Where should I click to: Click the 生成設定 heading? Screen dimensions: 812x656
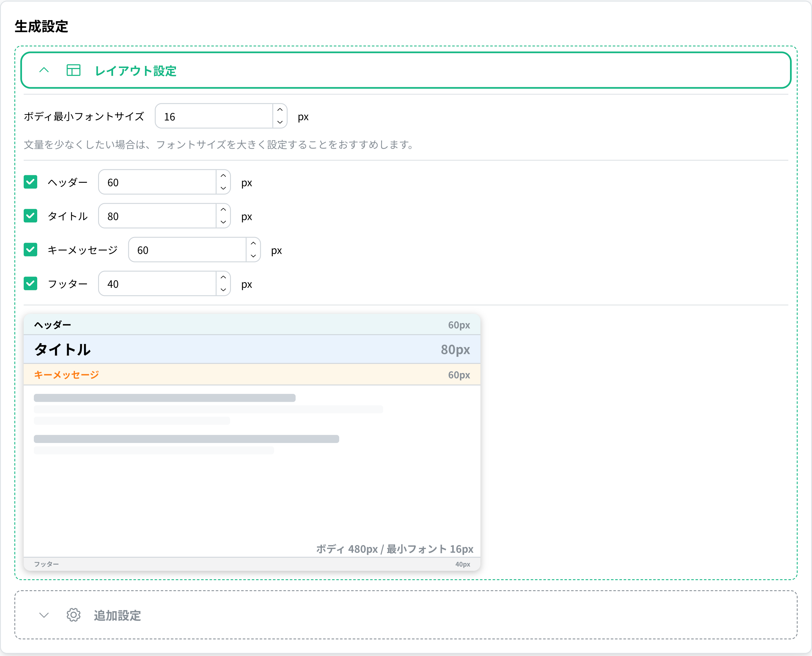point(41,27)
